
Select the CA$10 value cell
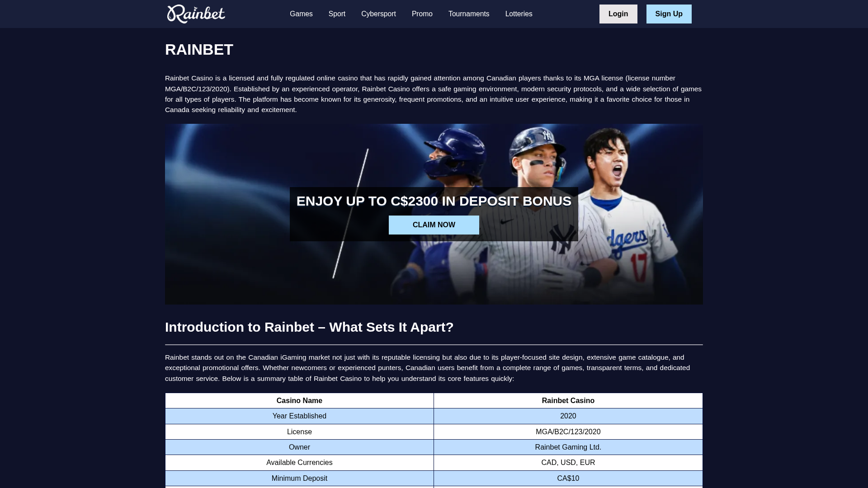(x=568, y=479)
